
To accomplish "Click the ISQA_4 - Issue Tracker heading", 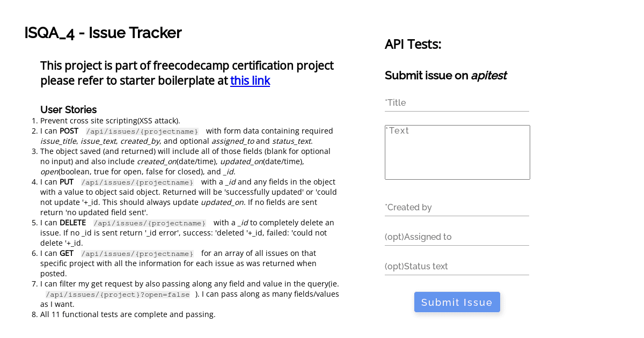I will tap(103, 33).
